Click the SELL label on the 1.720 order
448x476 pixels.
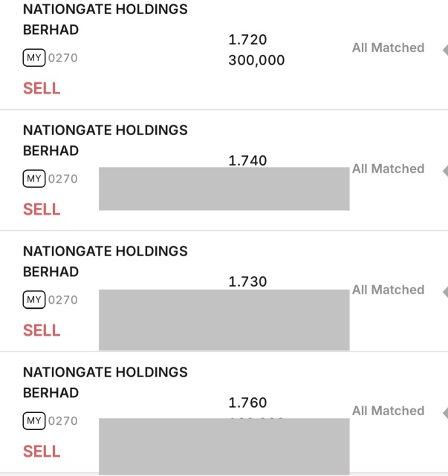coord(42,88)
